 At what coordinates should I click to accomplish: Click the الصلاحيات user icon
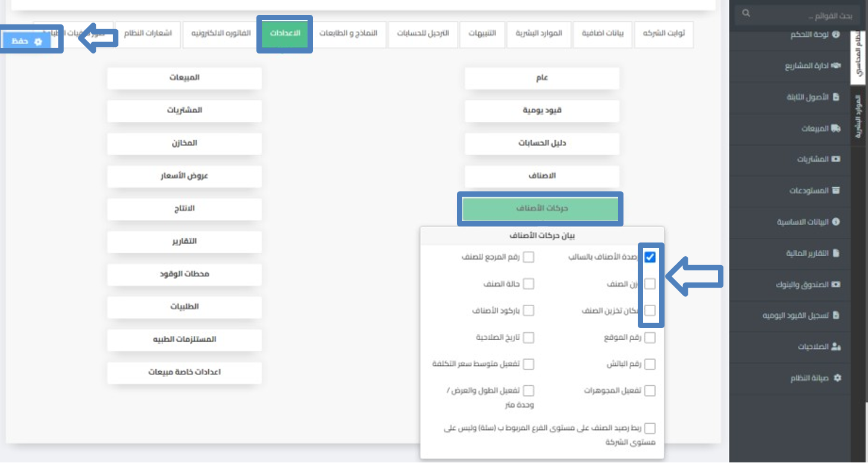836,347
